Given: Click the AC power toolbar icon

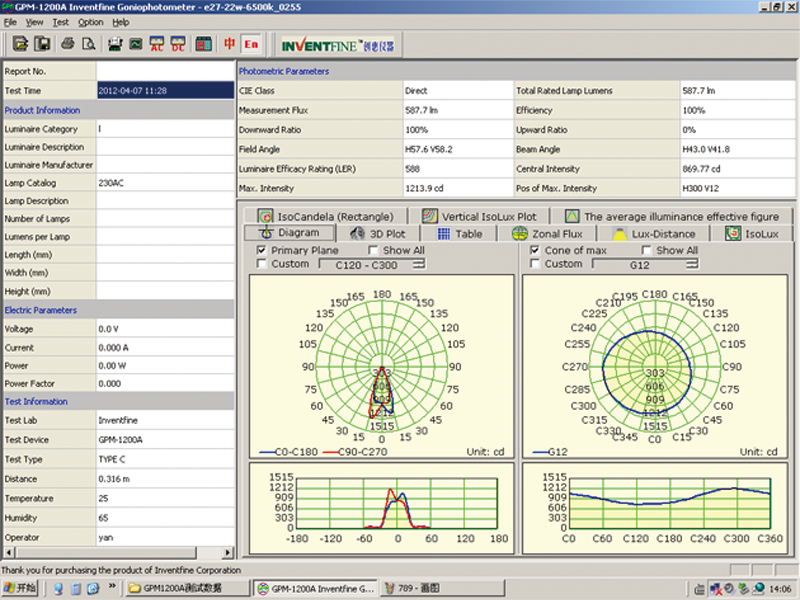Looking at the screenshot, I should click(156, 44).
